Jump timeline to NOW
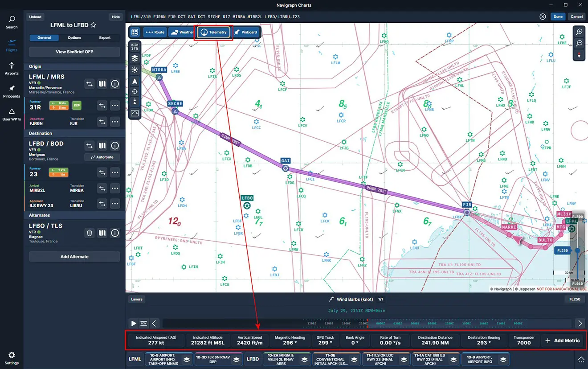The width and height of the screenshot is (588, 369). coord(143,324)
